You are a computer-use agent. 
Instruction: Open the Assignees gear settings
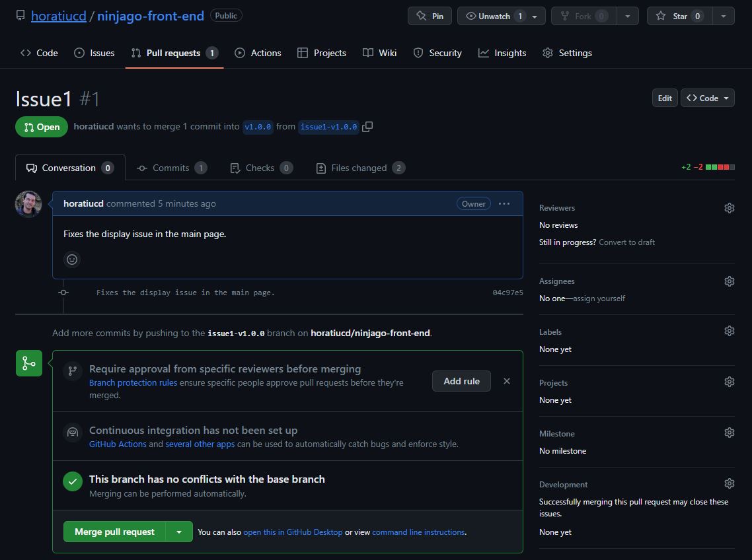[729, 281]
